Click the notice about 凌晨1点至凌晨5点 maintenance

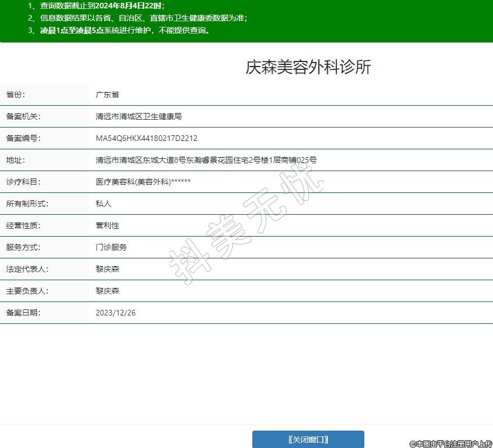(119, 30)
